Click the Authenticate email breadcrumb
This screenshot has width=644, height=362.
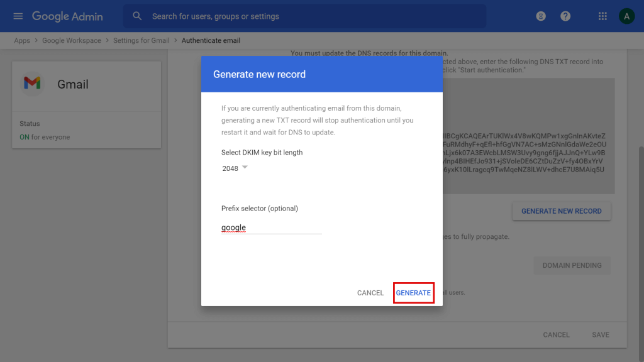[211, 41]
